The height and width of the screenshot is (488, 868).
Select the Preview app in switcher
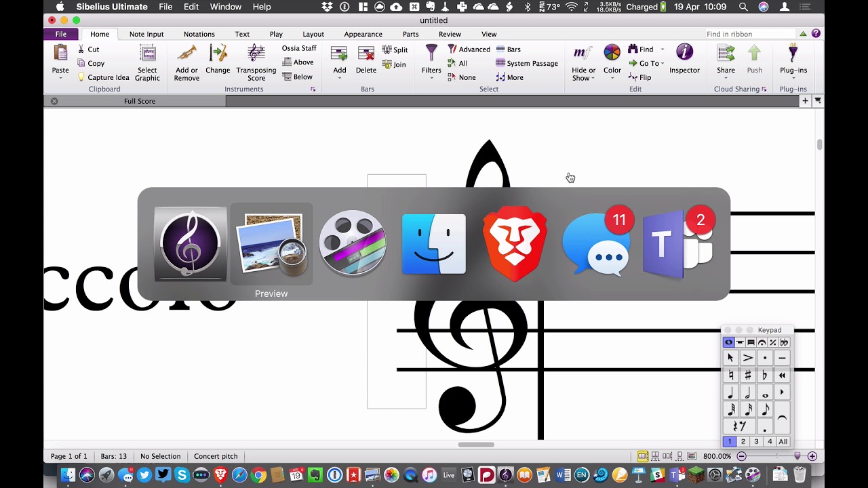tap(271, 244)
